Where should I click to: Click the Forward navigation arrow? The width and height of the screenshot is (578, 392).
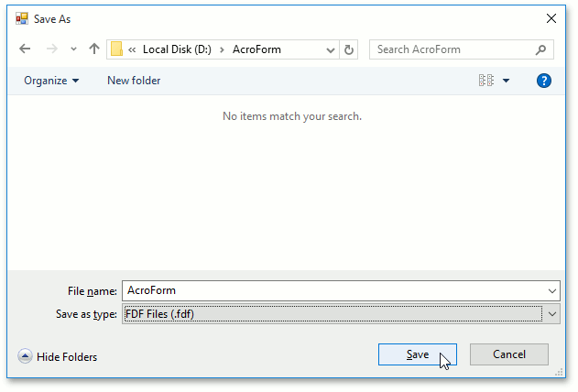pyautogui.click(x=51, y=49)
